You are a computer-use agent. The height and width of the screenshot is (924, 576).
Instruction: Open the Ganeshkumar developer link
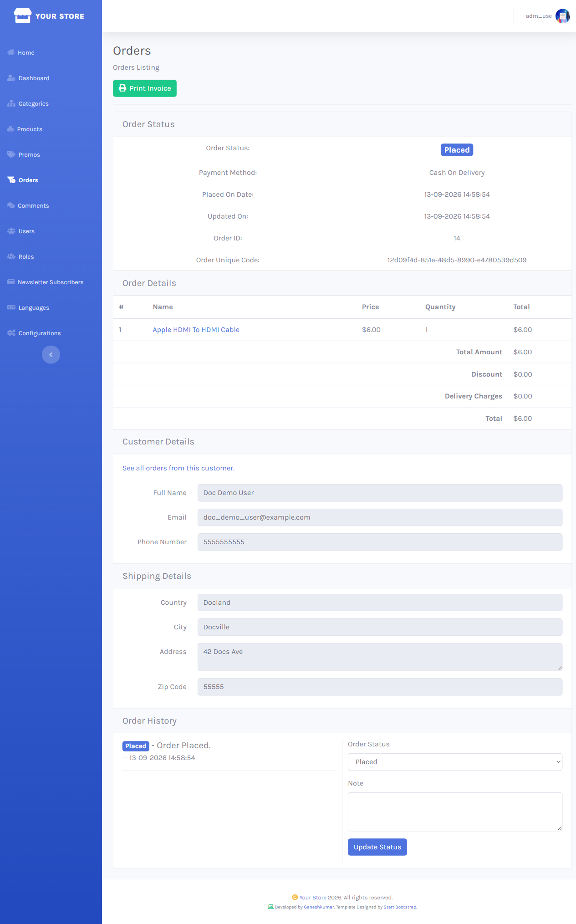(x=319, y=907)
